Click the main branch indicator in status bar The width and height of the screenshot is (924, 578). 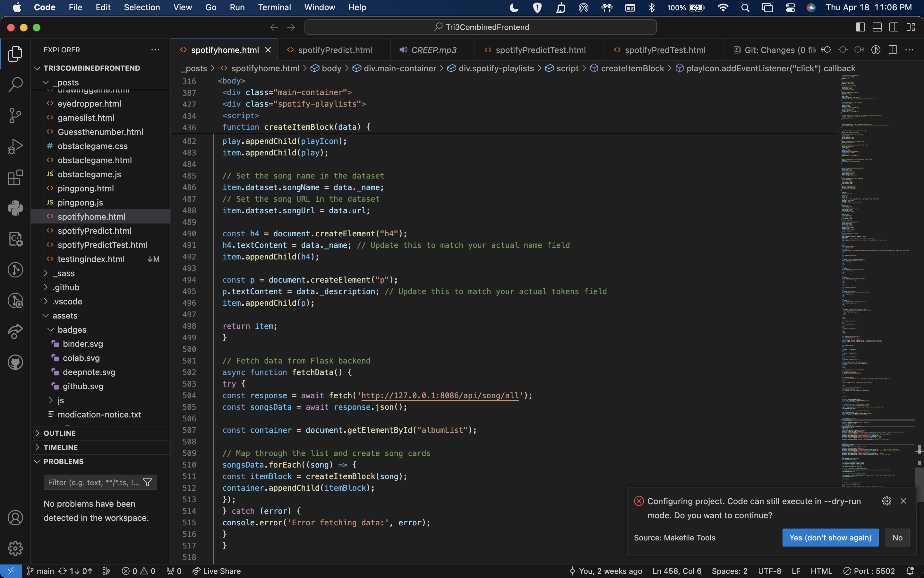click(40, 571)
